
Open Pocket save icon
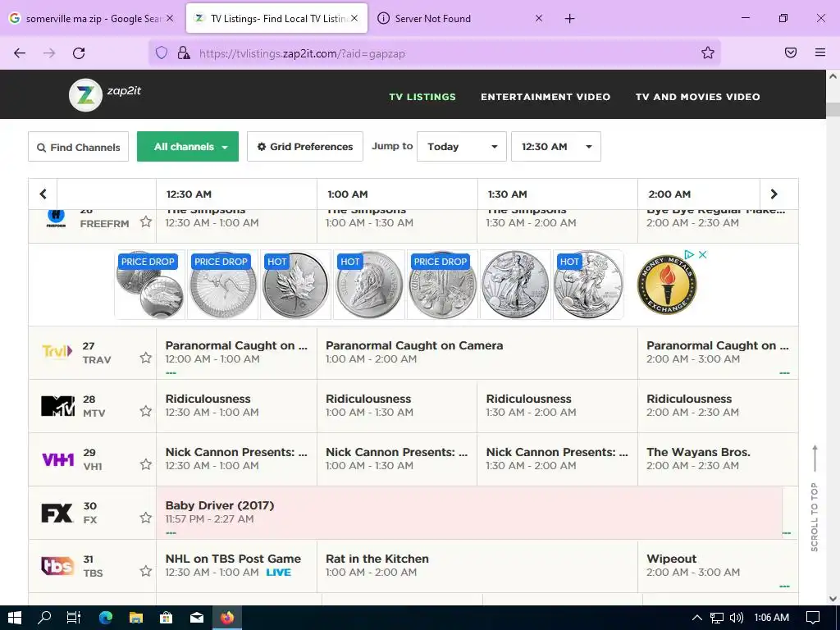click(791, 52)
